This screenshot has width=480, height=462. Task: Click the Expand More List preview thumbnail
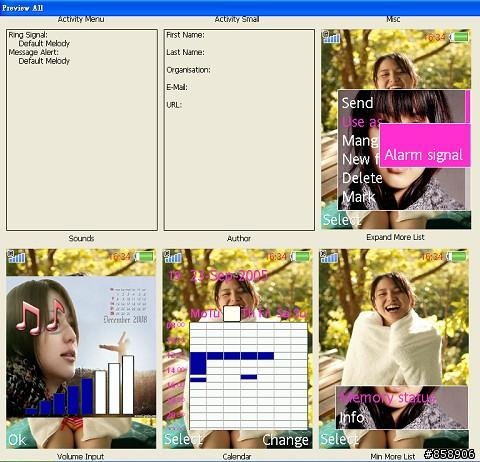(x=396, y=129)
